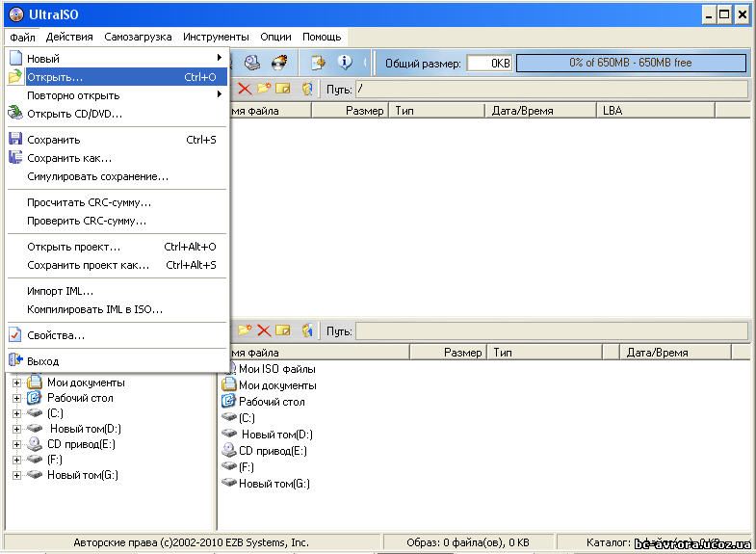Click the CD привод(E:) drive icon in file list
The height and width of the screenshot is (554, 756).
click(x=229, y=451)
